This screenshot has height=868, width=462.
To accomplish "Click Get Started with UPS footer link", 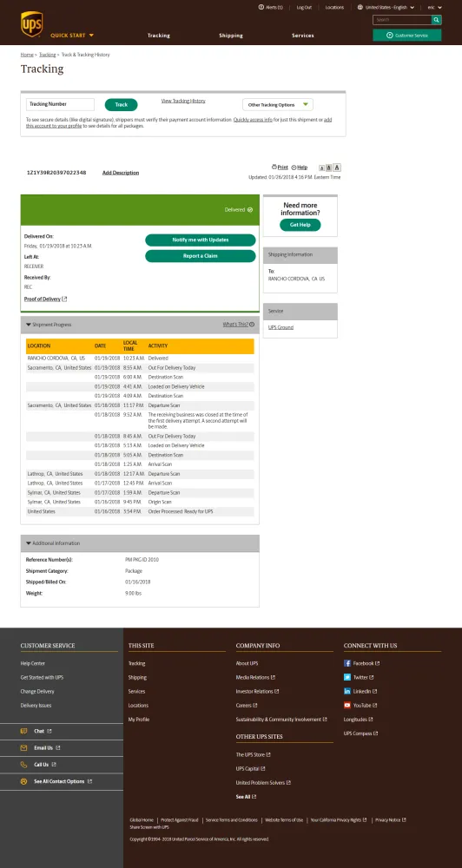I will point(42,677).
